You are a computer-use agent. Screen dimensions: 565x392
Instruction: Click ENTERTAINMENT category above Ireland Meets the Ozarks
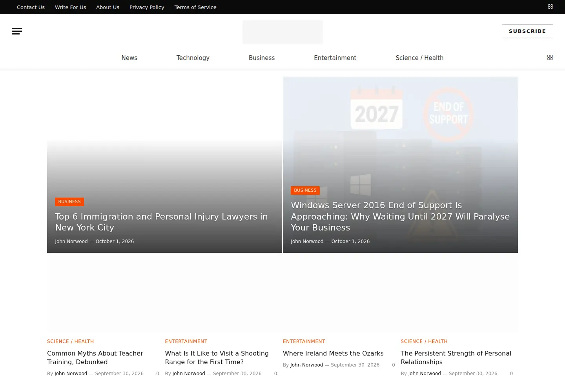304,341
